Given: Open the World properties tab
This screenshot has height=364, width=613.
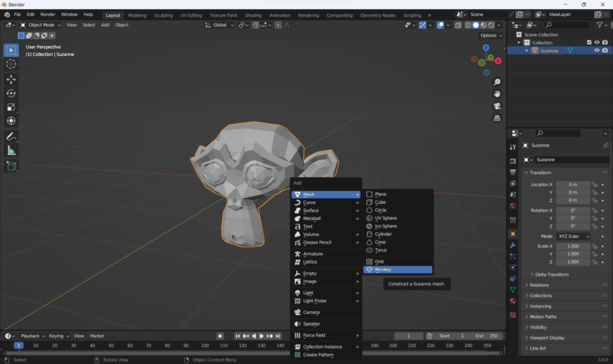Looking at the screenshot, I should tap(513, 206).
